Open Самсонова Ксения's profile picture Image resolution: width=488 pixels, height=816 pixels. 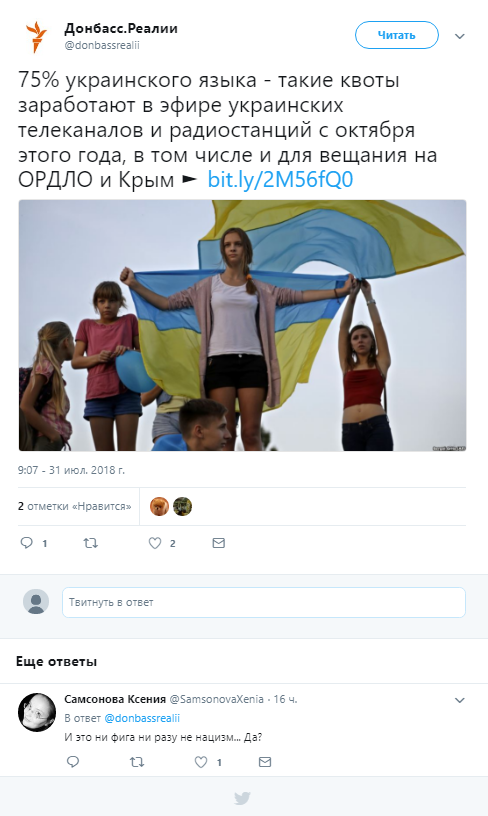[37, 712]
